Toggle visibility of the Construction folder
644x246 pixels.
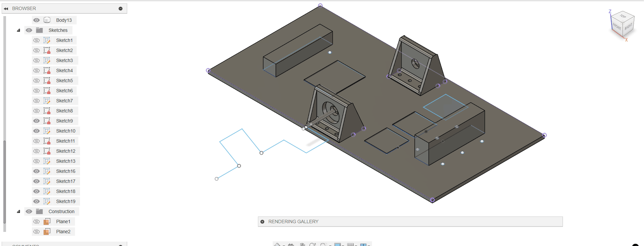pyautogui.click(x=29, y=211)
